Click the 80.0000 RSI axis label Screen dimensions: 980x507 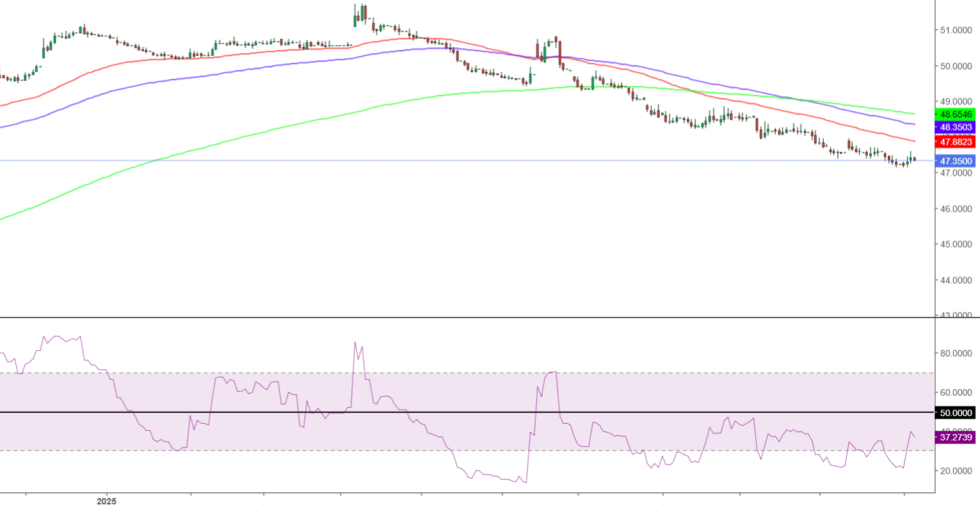click(955, 353)
